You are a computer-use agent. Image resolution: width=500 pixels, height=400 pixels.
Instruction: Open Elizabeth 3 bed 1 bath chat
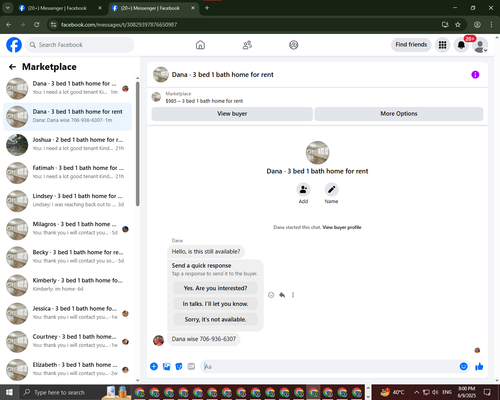[x=68, y=369]
